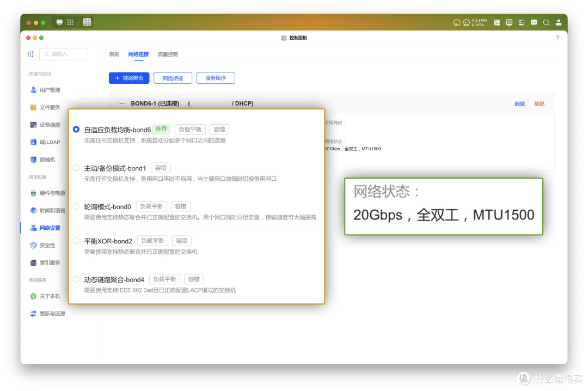Image resolution: width=588 pixels, height=391 pixels.
Task: Click the network speed indicator in top bar
Action: tap(480, 22)
